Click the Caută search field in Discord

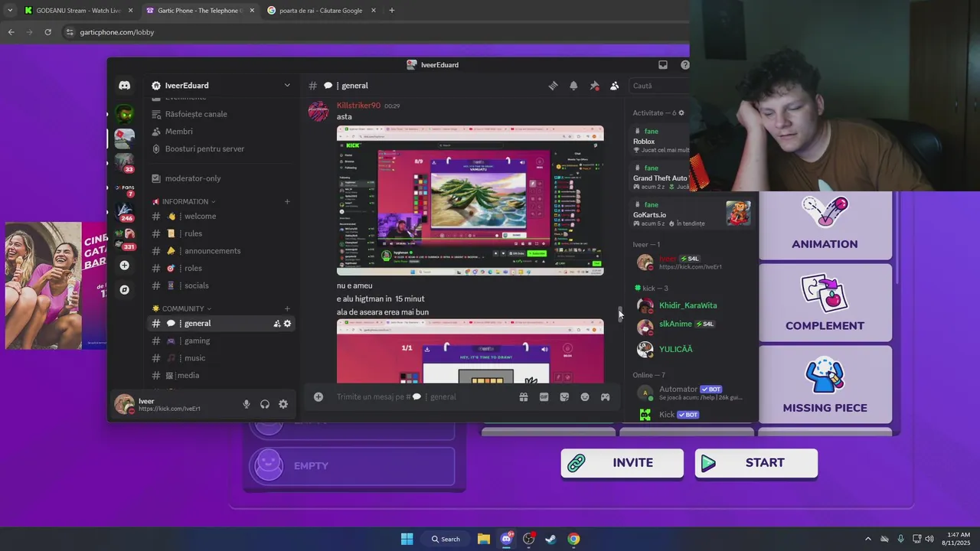(x=658, y=86)
